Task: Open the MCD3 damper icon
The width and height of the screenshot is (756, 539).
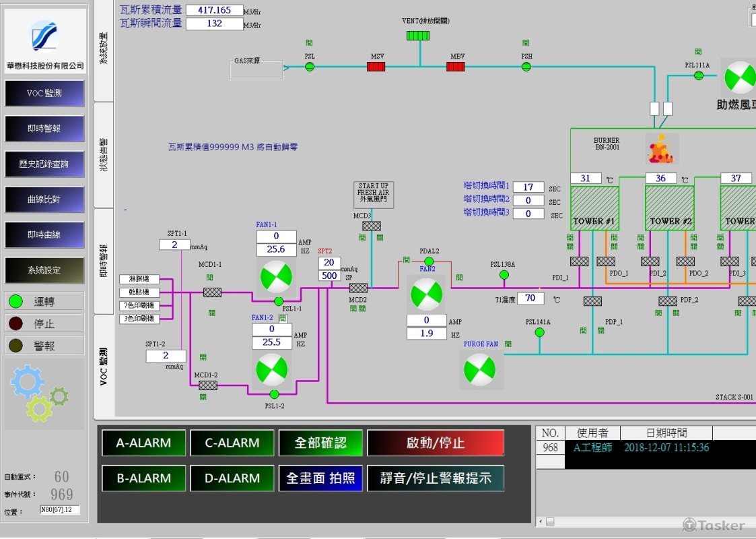Action: (x=371, y=225)
